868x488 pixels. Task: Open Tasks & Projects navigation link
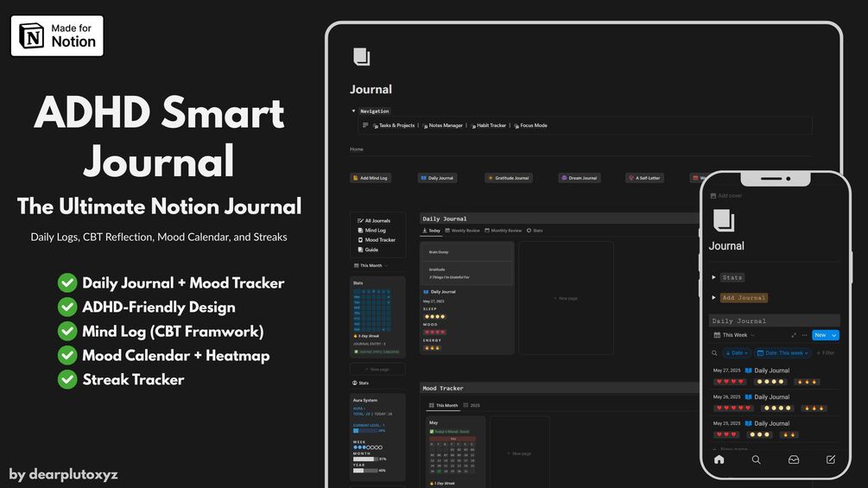[394, 125]
